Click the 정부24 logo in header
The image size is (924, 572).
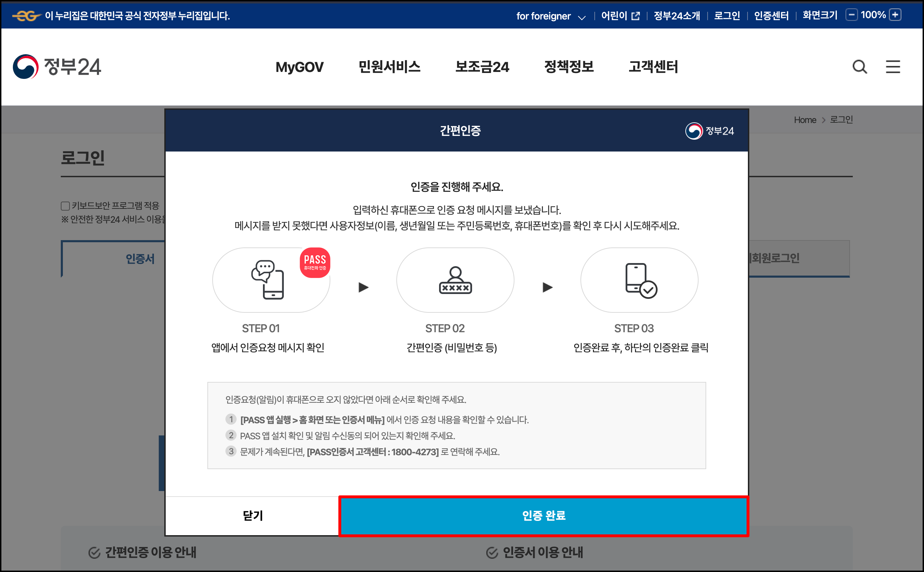click(57, 67)
